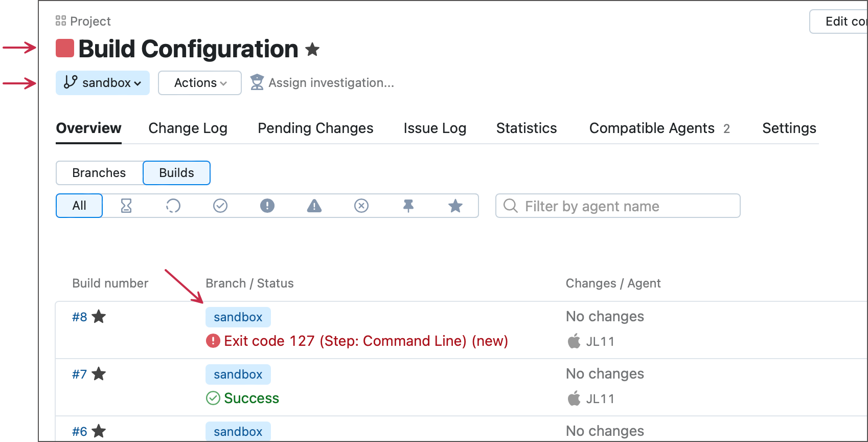Filter builds with warnings using triangle icon
The width and height of the screenshot is (868, 442).
pyautogui.click(x=314, y=206)
